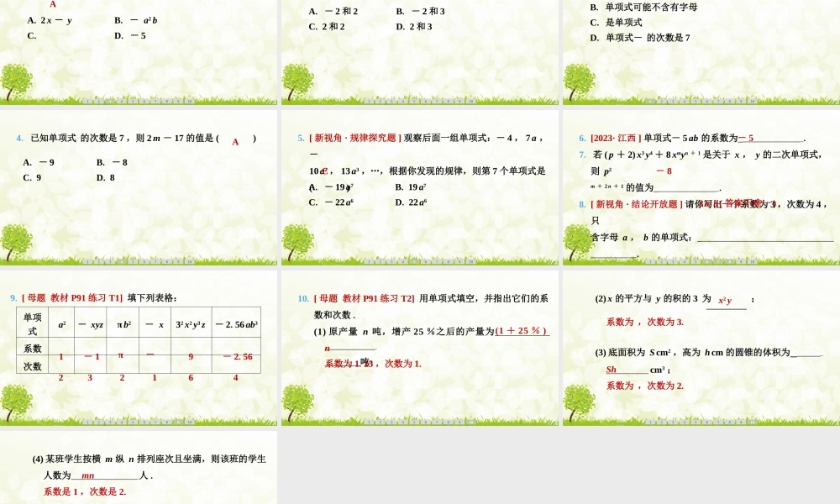Click the red answer '(1＋25％)'
The width and height of the screenshot is (840, 504).
coord(522,331)
